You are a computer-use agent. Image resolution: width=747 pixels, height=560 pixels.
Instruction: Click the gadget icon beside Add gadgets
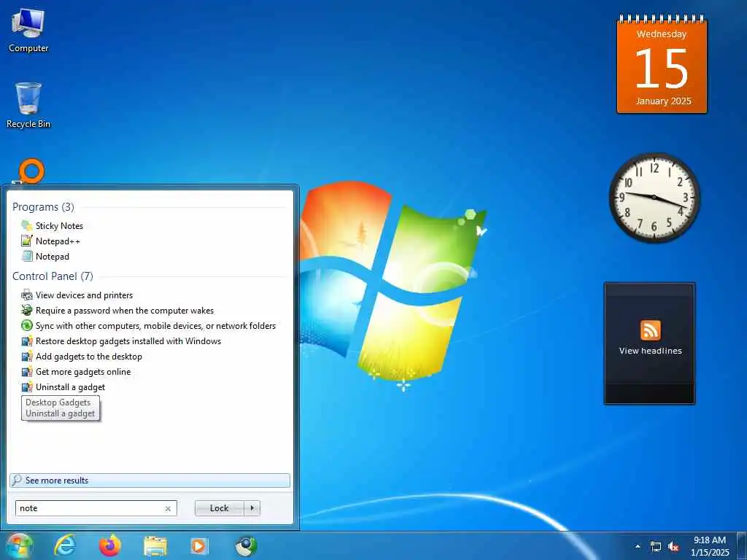click(27, 356)
